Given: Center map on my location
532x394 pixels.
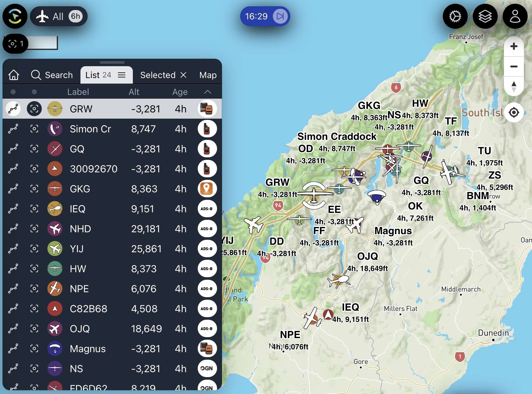Looking at the screenshot, I should coord(514,112).
